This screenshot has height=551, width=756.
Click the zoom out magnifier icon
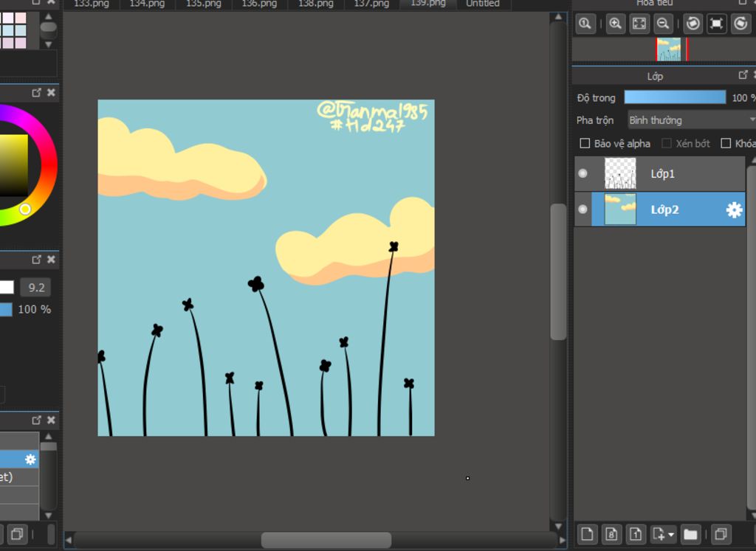663,24
